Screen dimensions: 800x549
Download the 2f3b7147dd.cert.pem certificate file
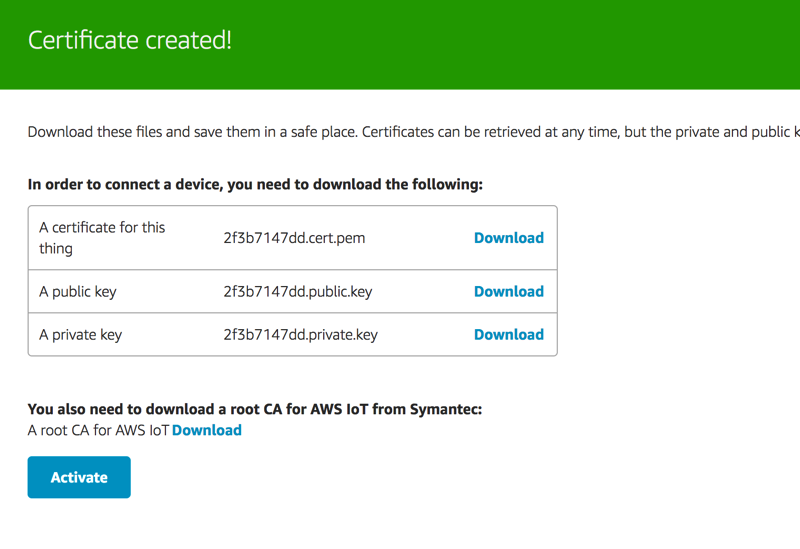(x=508, y=238)
